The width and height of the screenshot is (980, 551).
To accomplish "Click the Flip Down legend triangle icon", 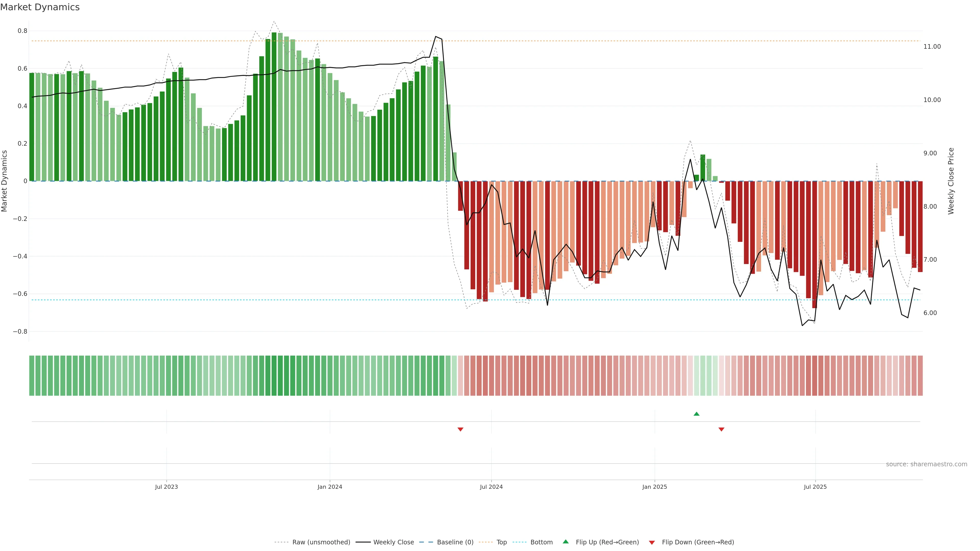I will click(652, 542).
